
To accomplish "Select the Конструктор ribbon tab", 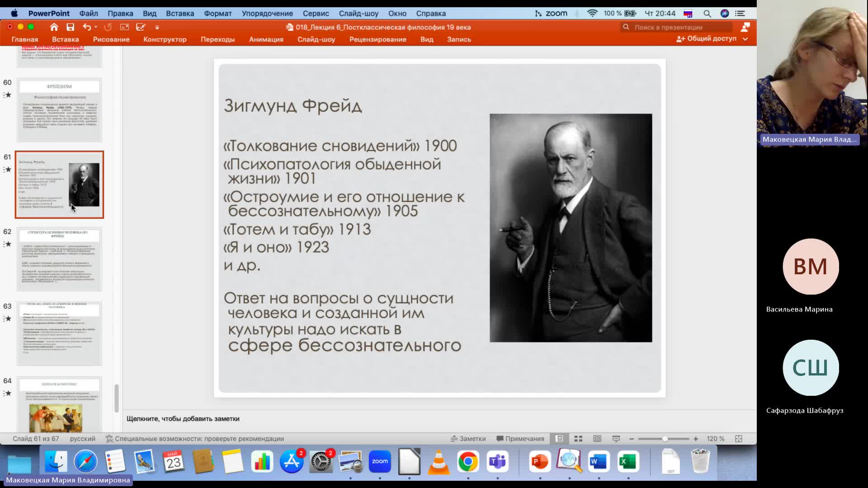I will click(165, 39).
